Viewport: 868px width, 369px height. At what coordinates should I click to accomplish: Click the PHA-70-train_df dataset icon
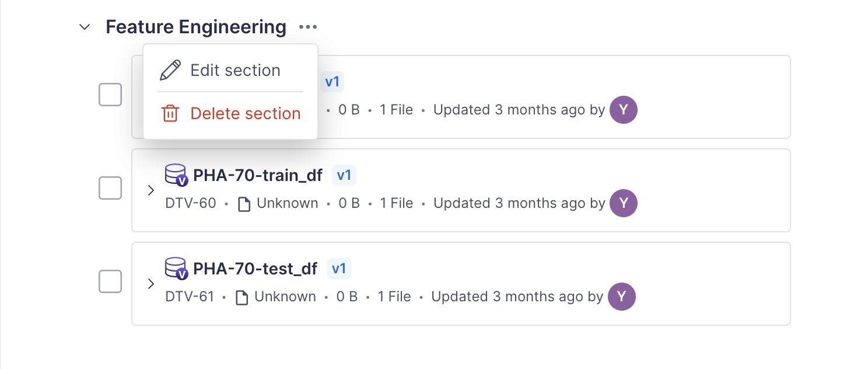[176, 175]
